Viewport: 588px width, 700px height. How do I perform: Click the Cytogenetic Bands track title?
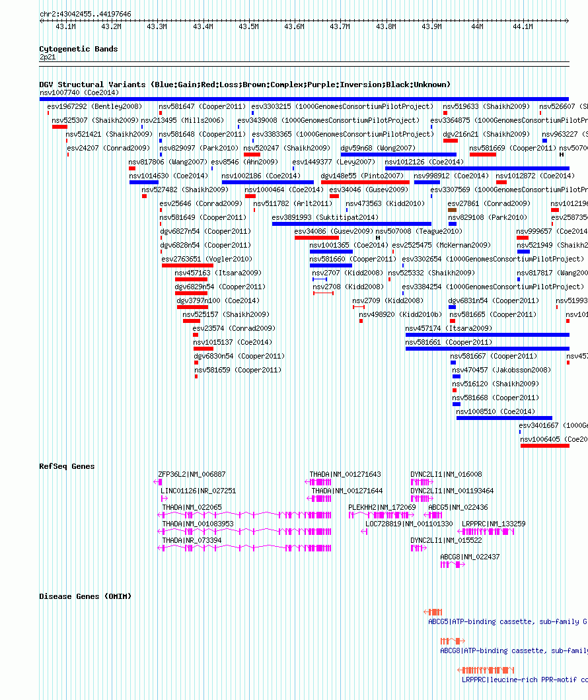click(x=79, y=49)
